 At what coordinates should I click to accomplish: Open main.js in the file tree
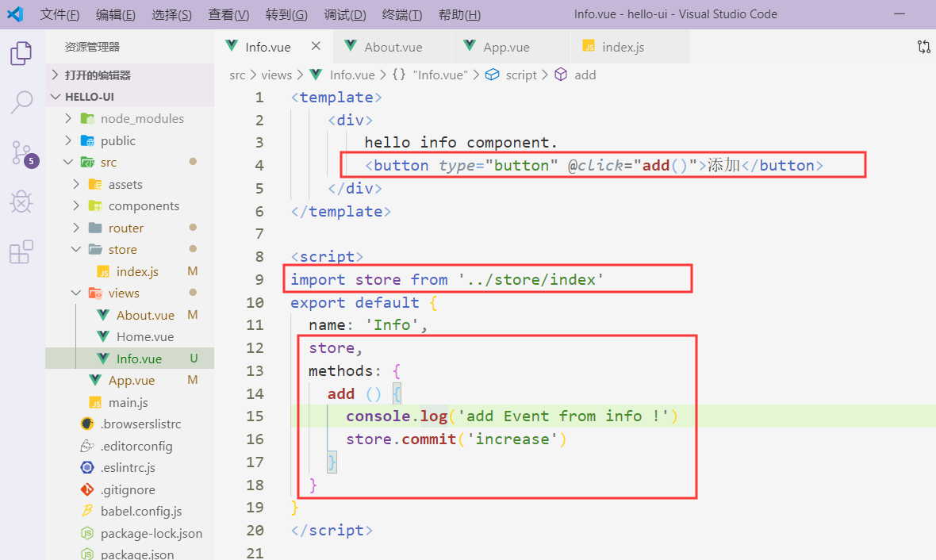point(129,402)
